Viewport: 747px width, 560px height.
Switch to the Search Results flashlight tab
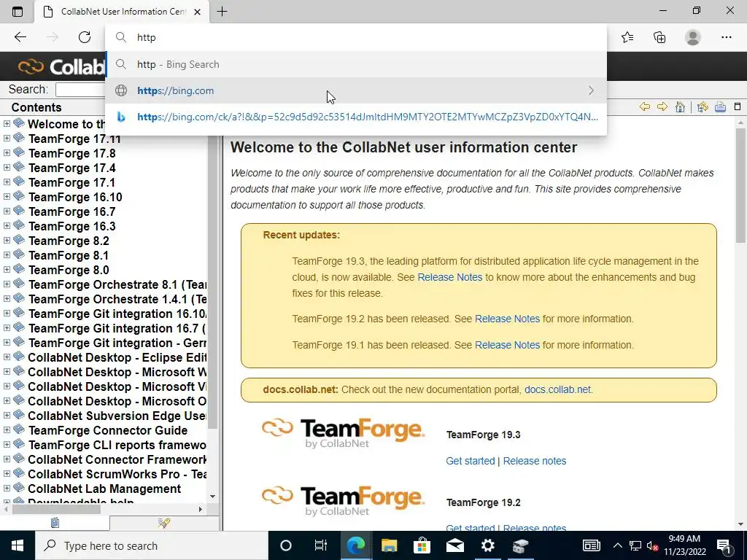tap(164, 523)
